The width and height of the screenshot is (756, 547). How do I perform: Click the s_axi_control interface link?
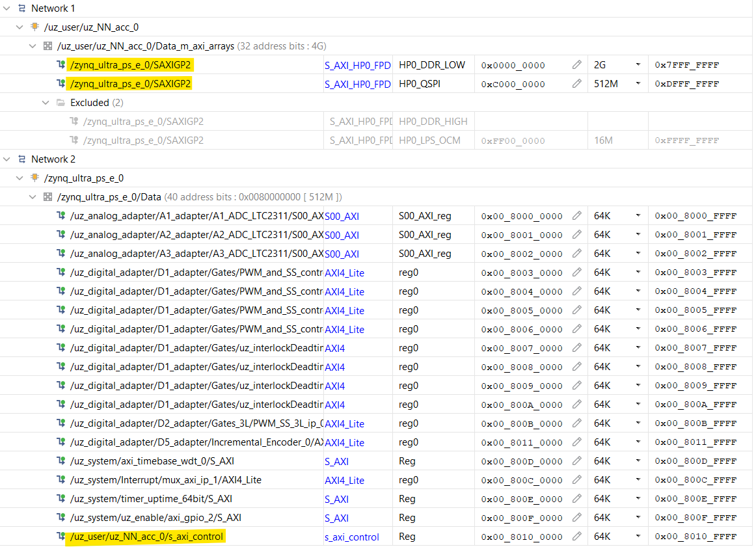351,537
